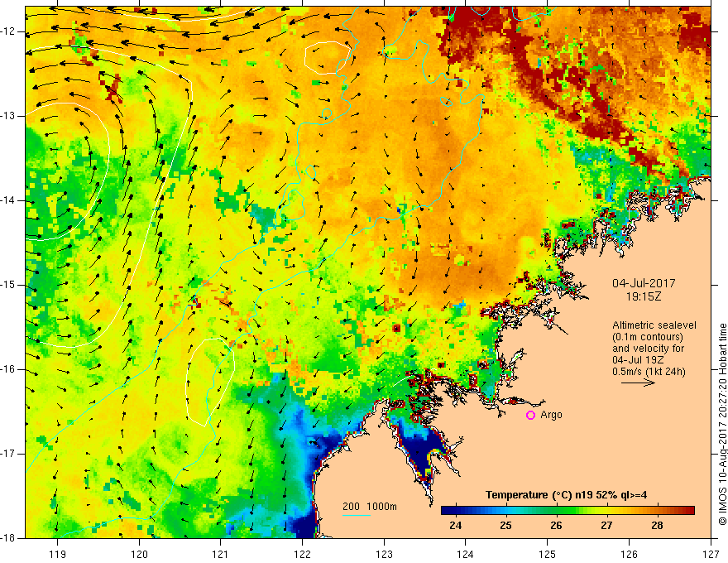
Task: Click the colorbar at 28 degrees
Action: [x=657, y=511]
